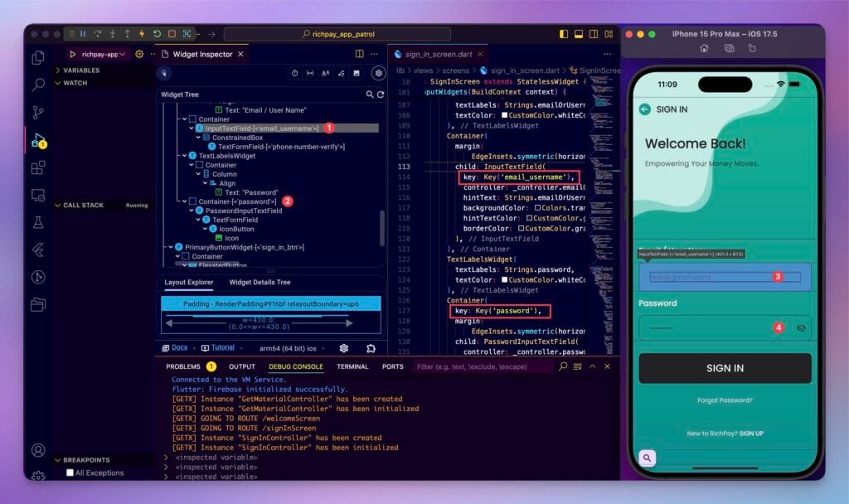Viewport: 849px width, 504px height.
Task: Open Widget Inspector settings gear
Action: tap(378, 73)
